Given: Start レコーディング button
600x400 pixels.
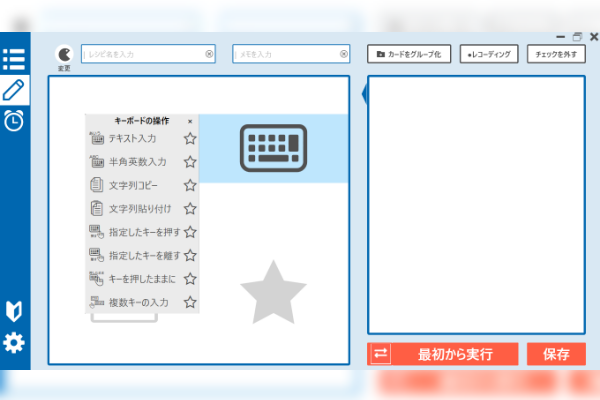Looking at the screenshot, I should [x=489, y=54].
